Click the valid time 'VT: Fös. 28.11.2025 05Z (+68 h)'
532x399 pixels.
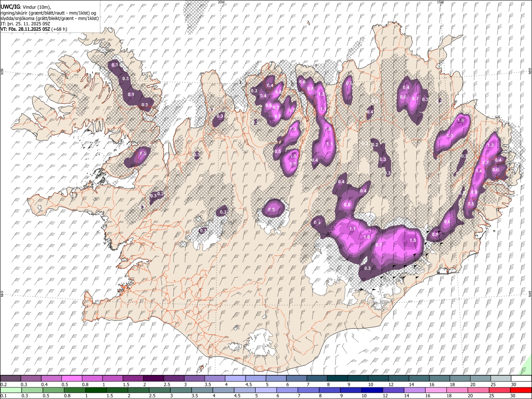pos(34,29)
